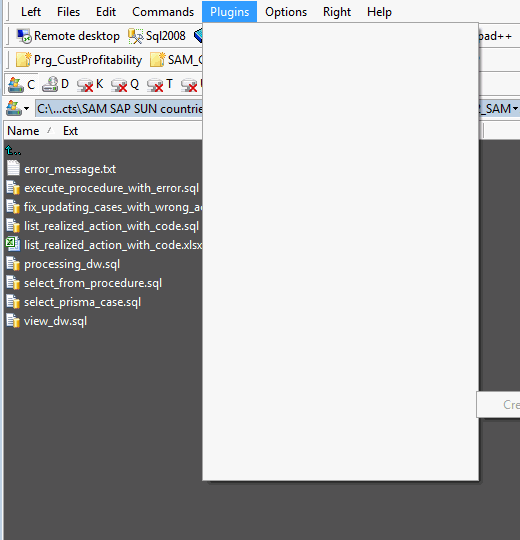520x540 pixels.
Task: Switch to drive D
Action: (x=55, y=84)
